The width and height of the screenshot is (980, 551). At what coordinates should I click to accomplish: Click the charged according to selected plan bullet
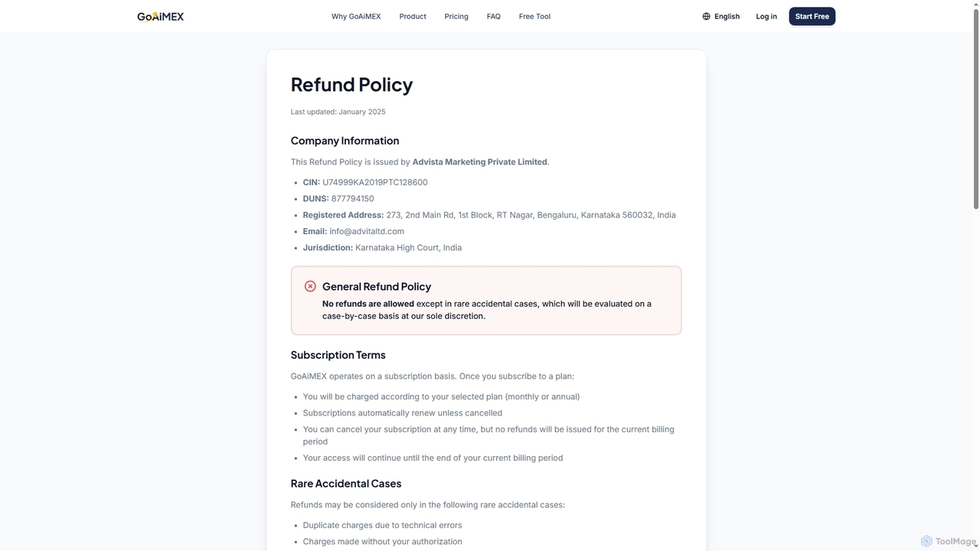click(441, 396)
